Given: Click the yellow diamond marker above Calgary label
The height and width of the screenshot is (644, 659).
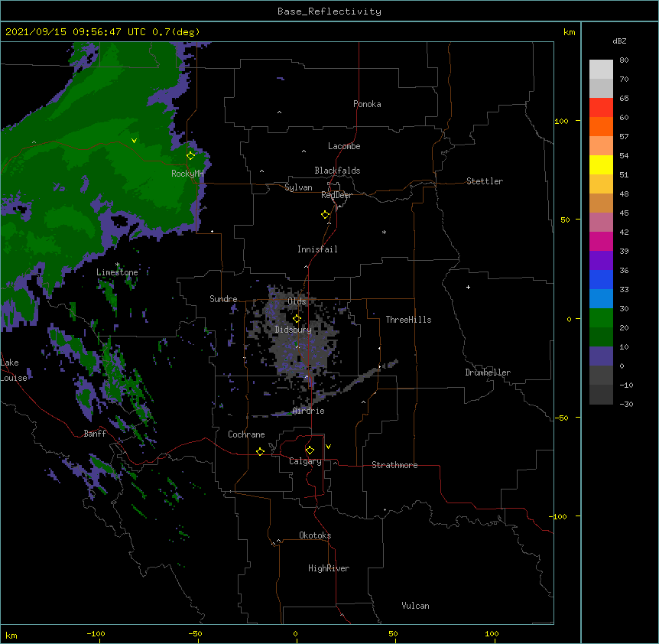Looking at the screenshot, I should pyautogui.click(x=310, y=450).
